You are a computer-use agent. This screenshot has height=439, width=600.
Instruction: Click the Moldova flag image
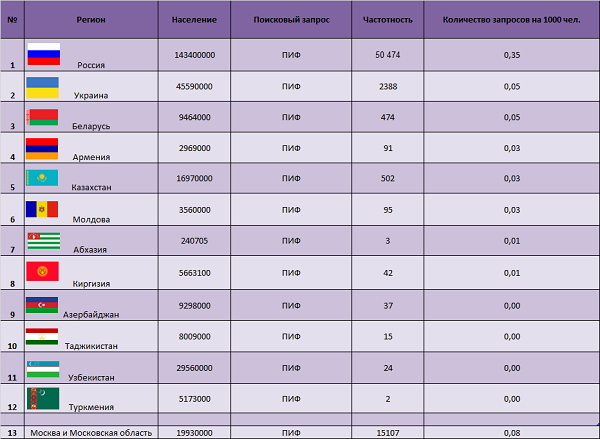pyautogui.click(x=42, y=209)
